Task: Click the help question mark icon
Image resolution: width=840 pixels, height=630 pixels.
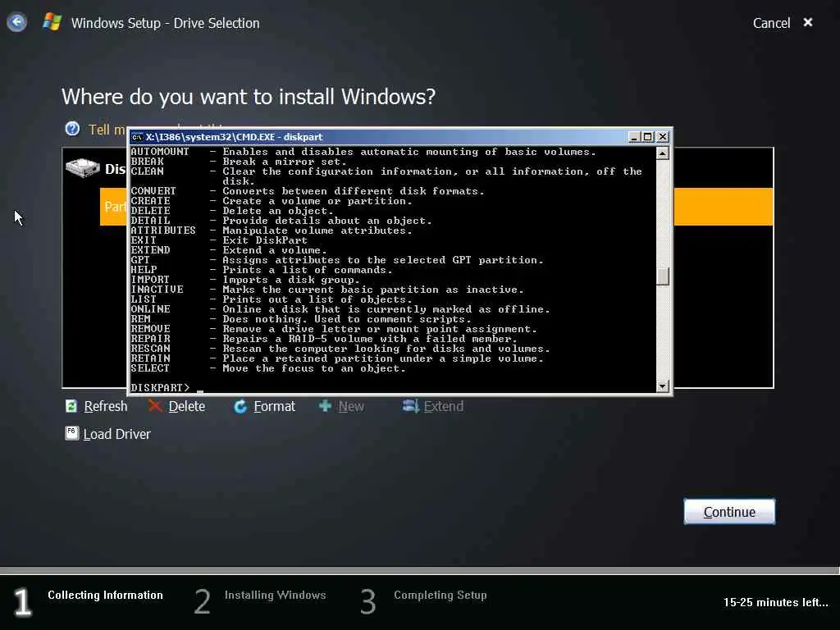Action: coord(72,129)
